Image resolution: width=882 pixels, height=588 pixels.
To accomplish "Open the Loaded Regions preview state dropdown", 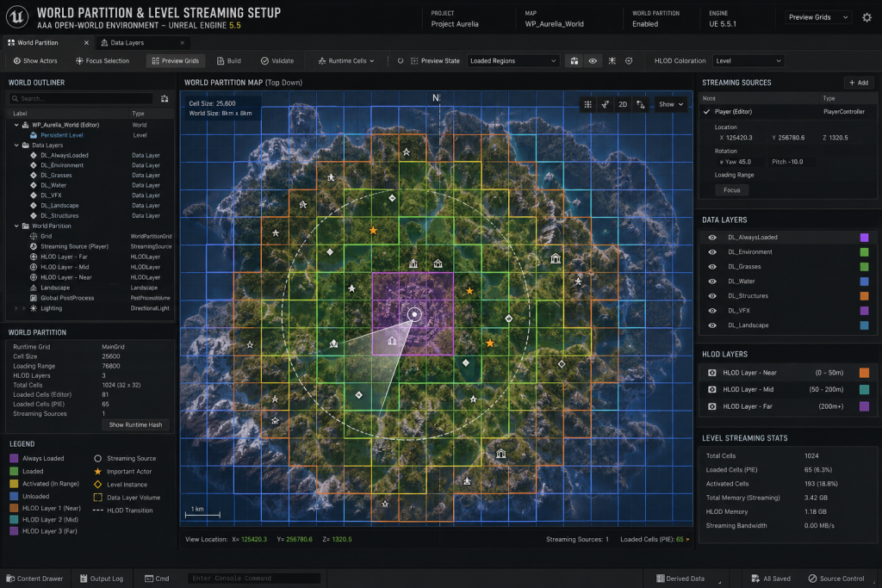I will pos(512,61).
